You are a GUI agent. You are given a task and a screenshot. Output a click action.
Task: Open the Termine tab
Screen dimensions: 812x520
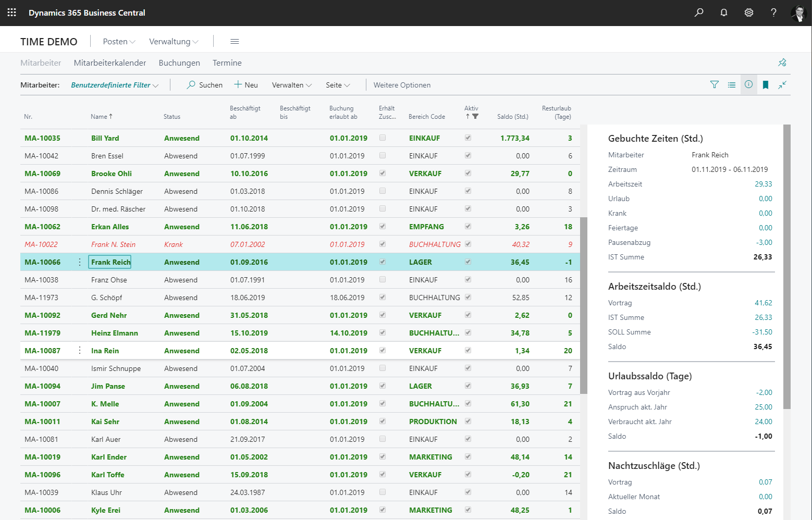(x=227, y=63)
